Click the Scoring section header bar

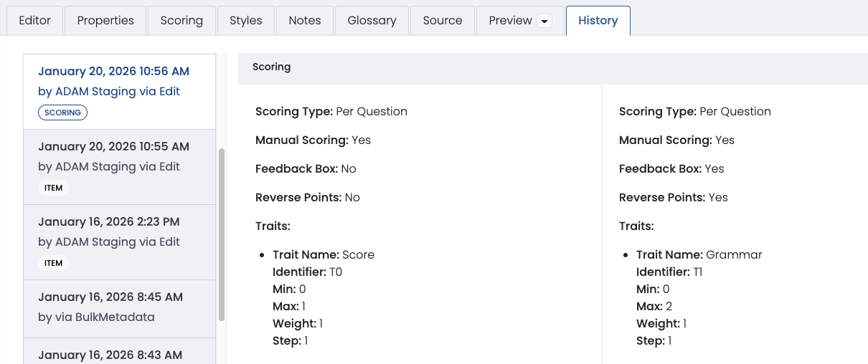tap(552, 67)
